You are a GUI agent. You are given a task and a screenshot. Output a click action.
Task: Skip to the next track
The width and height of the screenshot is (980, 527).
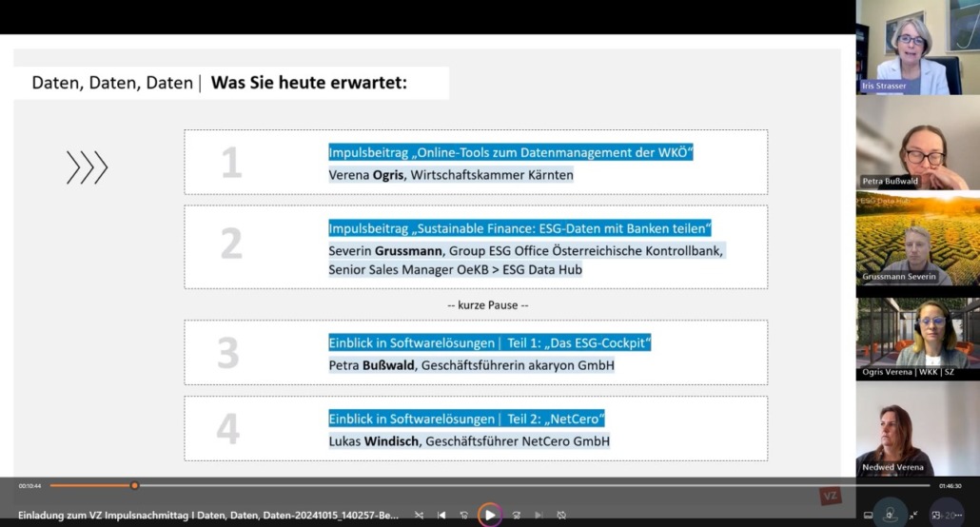click(x=539, y=515)
